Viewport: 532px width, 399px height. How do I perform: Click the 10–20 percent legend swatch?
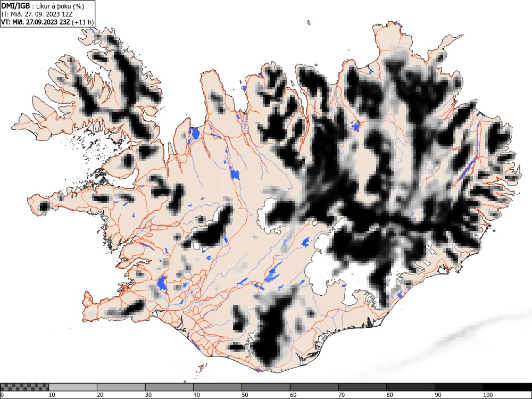tap(73, 387)
